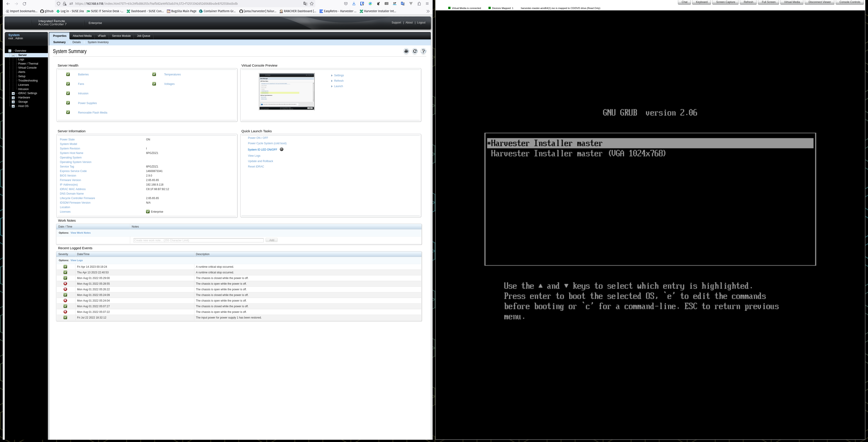Open help using the question mark icon
This screenshot has width=868, height=442.
423,51
